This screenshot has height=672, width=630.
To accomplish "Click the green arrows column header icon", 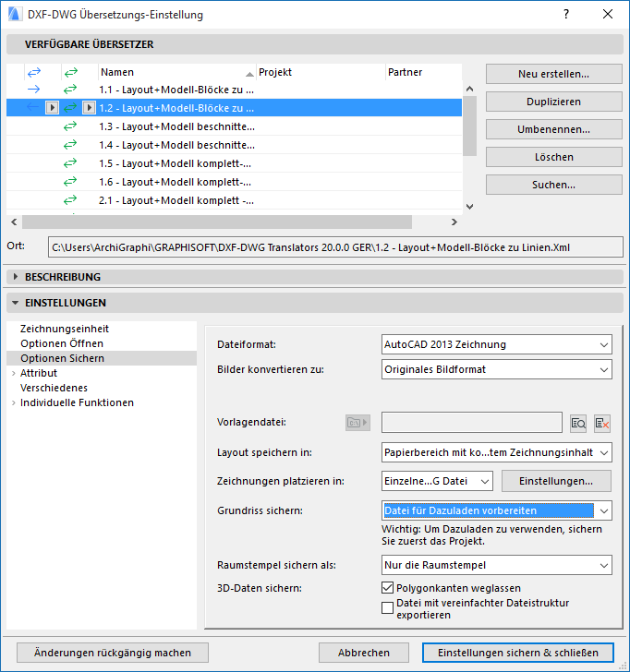I will point(71,73).
